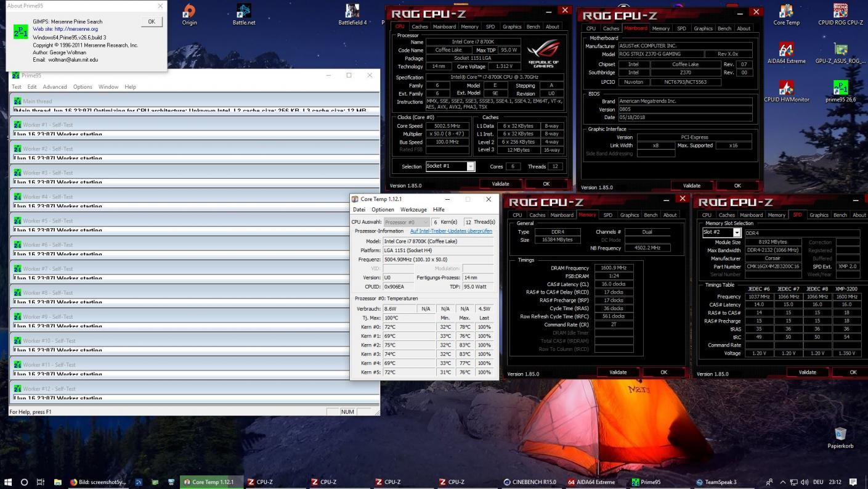Image resolution: width=868 pixels, height=489 pixels.
Task: Open Task View in the taskbar
Action: click(41, 482)
